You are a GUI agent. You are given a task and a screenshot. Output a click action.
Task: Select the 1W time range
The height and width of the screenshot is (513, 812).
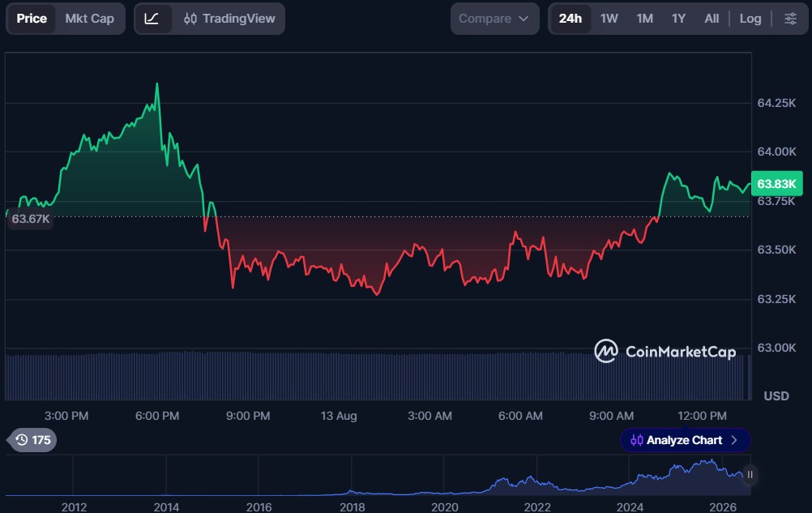click(609, 19)
